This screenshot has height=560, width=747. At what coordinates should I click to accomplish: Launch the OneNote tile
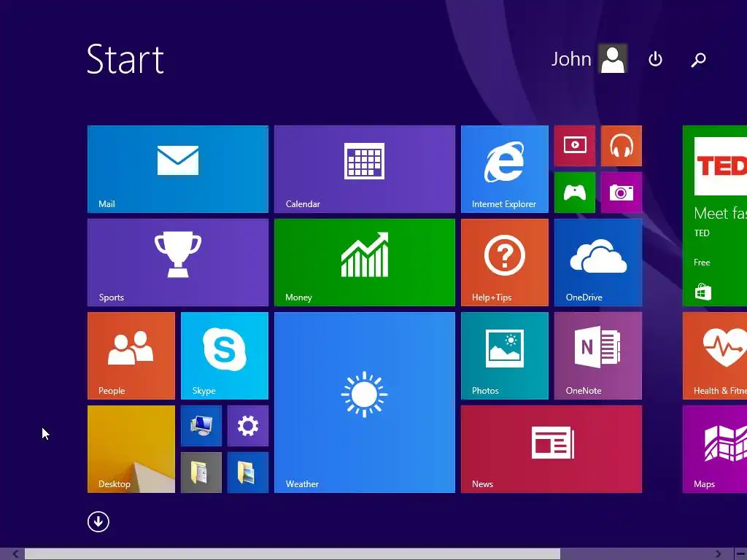pyautogui.click(x=598, y=356)
